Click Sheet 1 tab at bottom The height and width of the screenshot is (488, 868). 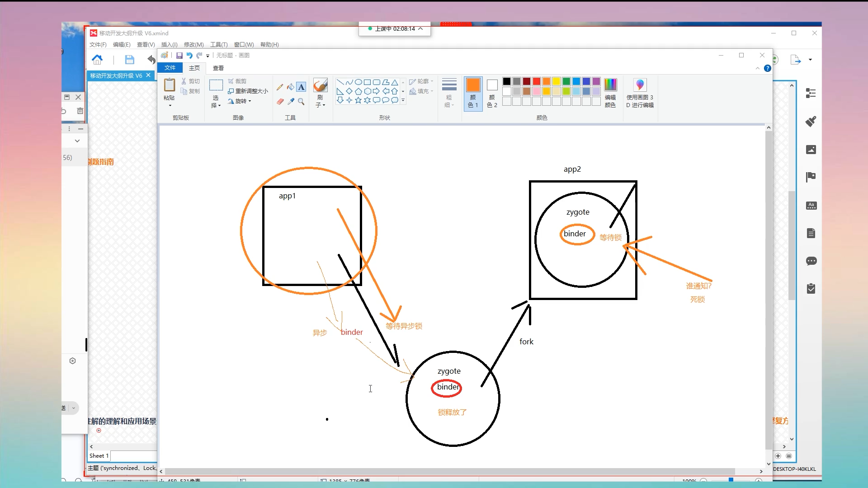pyautogui.click(x=99, y=456)
